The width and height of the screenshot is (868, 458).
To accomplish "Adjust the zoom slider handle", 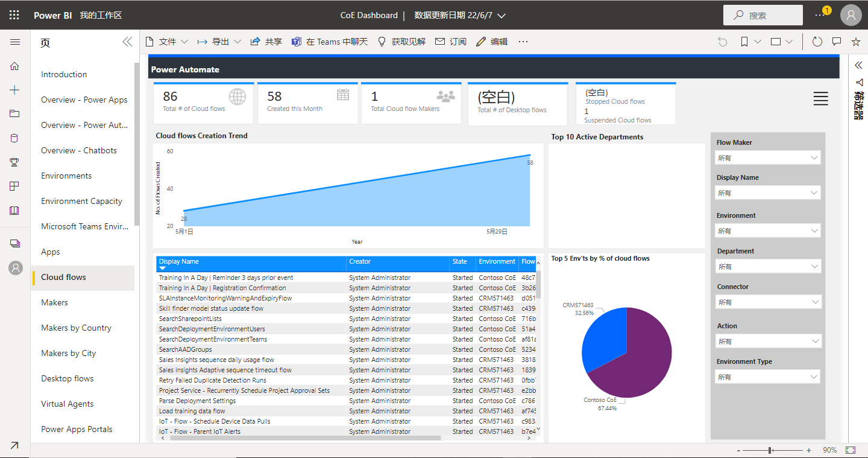I will pos(770,450).
